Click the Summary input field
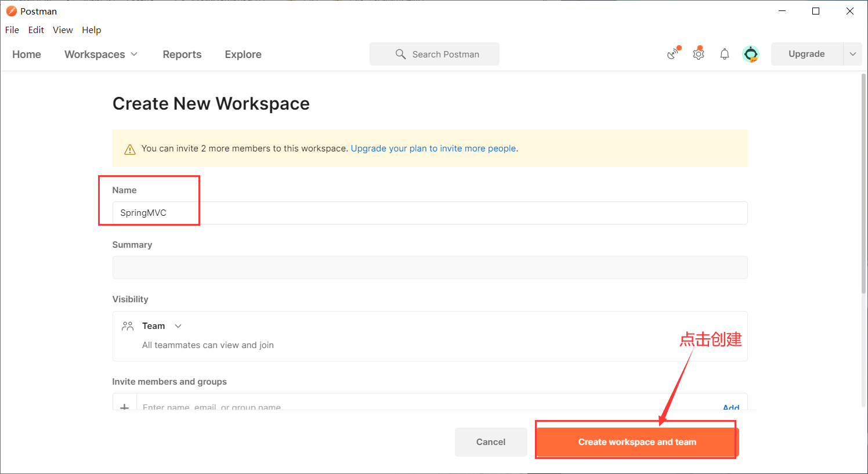The image size is (868, 474). 430,267
